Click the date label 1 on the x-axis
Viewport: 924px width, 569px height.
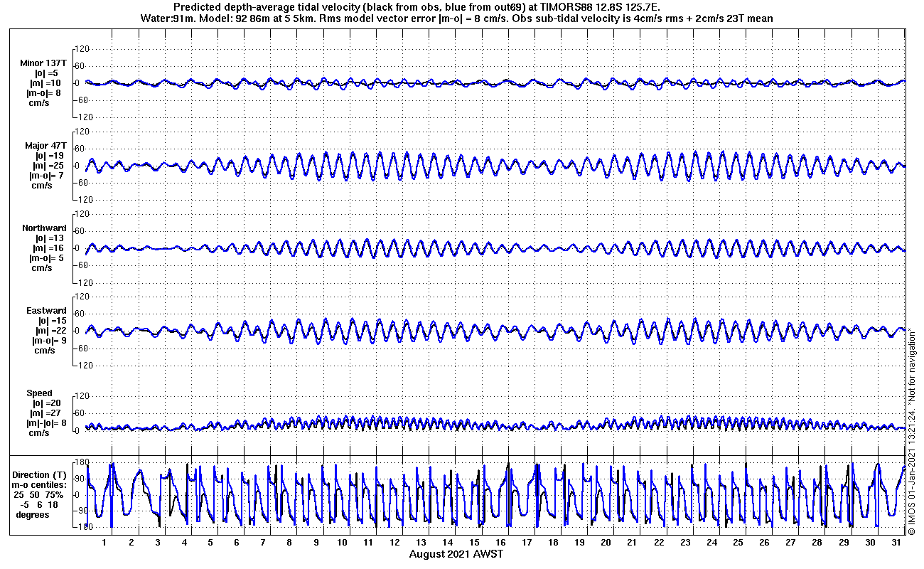104,542
